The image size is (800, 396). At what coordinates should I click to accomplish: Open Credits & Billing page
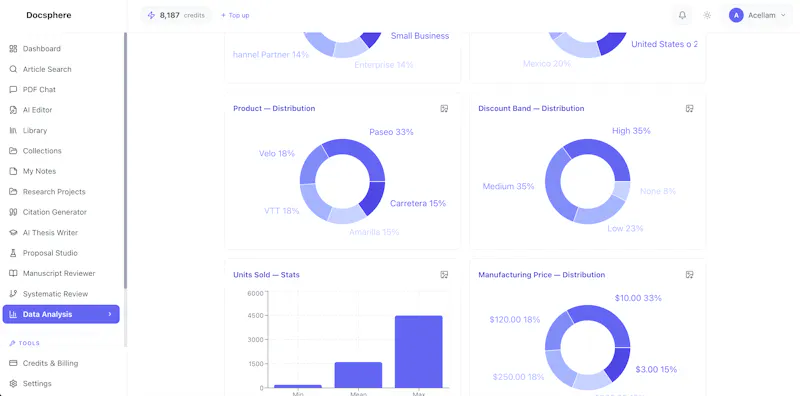[x=61, y=363]
